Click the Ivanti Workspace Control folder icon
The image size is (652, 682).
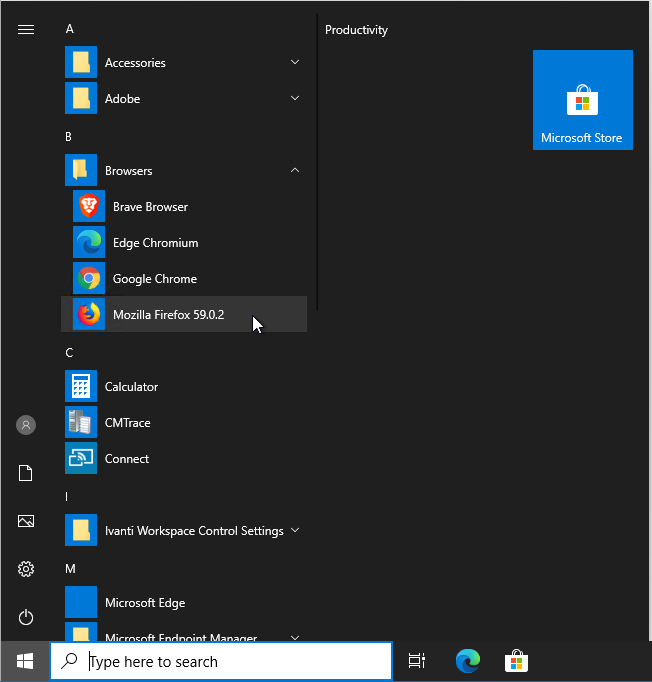(81, 530)
